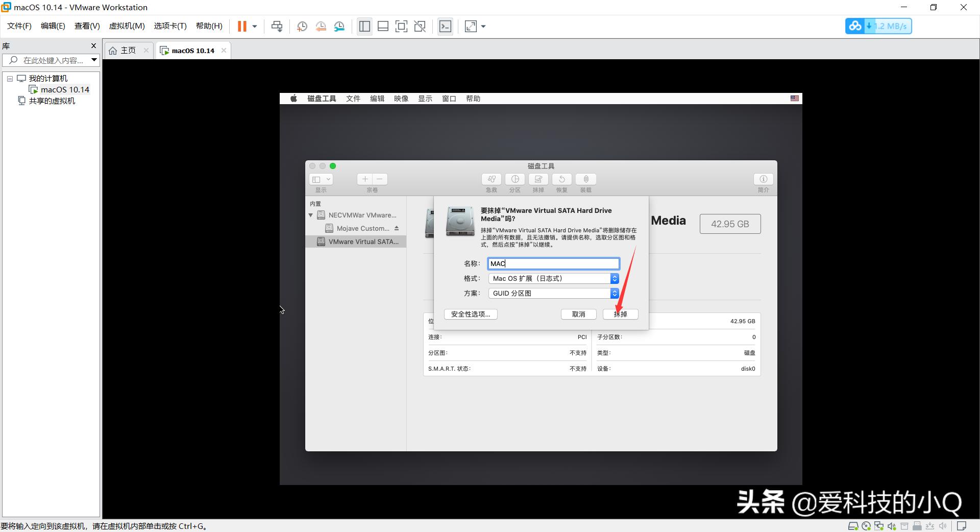Take a snapshot of the virtual machine

(302, 26)
